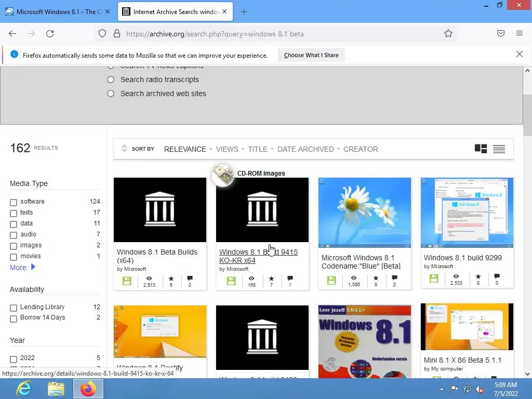Click the software disk icon on Codename Blue card
532x399 pixels.
click(331, 280)
